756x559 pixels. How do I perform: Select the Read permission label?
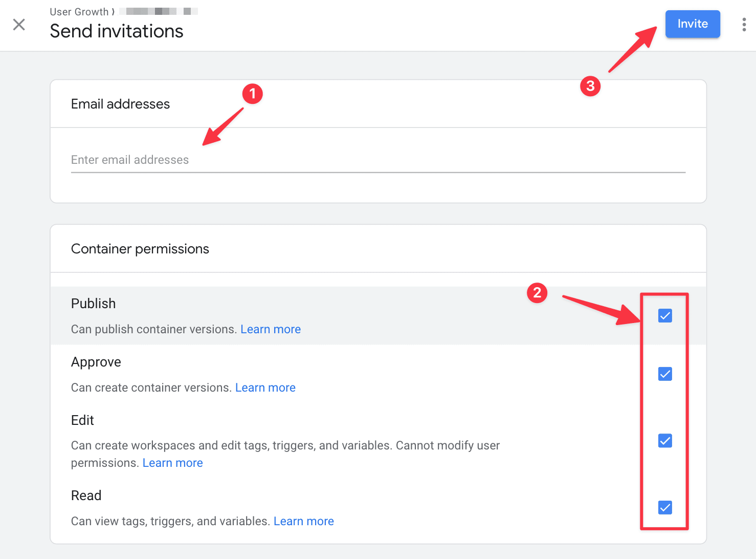pos(86,495)
